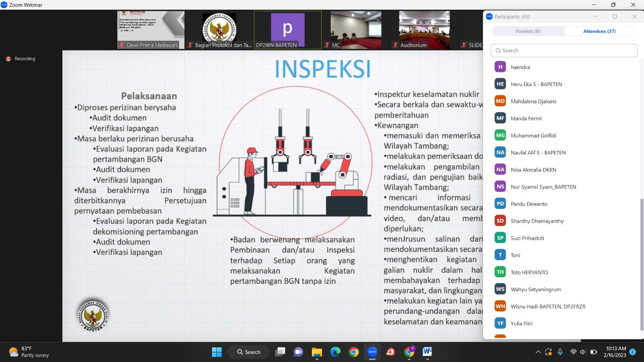Click the Recording indicator

click(x=21, y=59)
